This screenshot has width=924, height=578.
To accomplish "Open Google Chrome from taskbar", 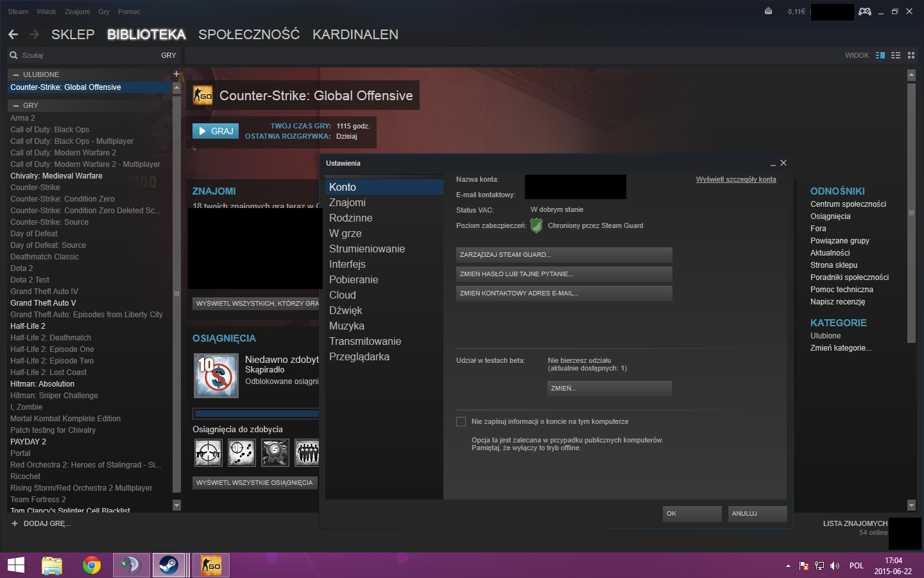I will (92, 565).
